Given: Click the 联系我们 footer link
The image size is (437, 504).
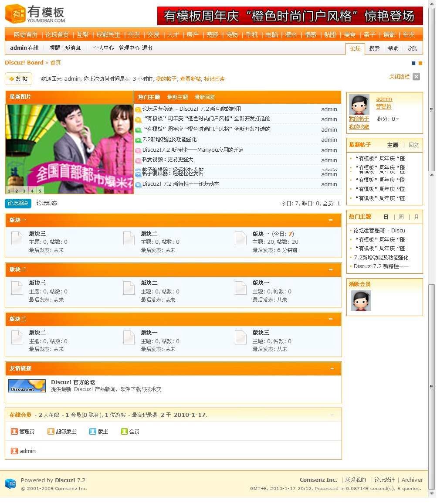Looking at the screenshot, I should [356, 480].
